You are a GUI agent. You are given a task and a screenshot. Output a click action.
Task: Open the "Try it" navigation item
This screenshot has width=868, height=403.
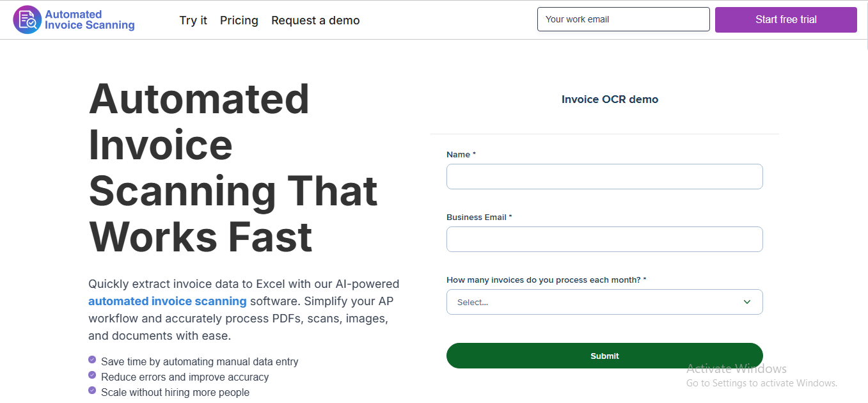[x=193, y=20]
